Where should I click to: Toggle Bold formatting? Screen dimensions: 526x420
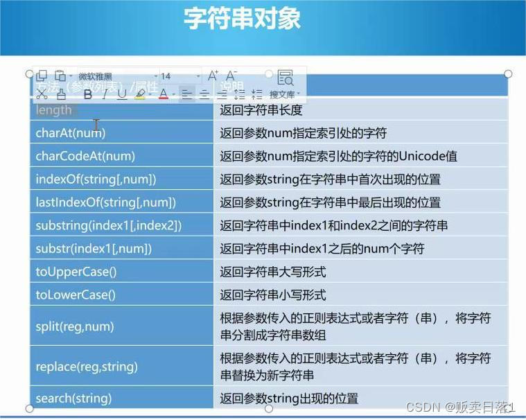(88, 94)
